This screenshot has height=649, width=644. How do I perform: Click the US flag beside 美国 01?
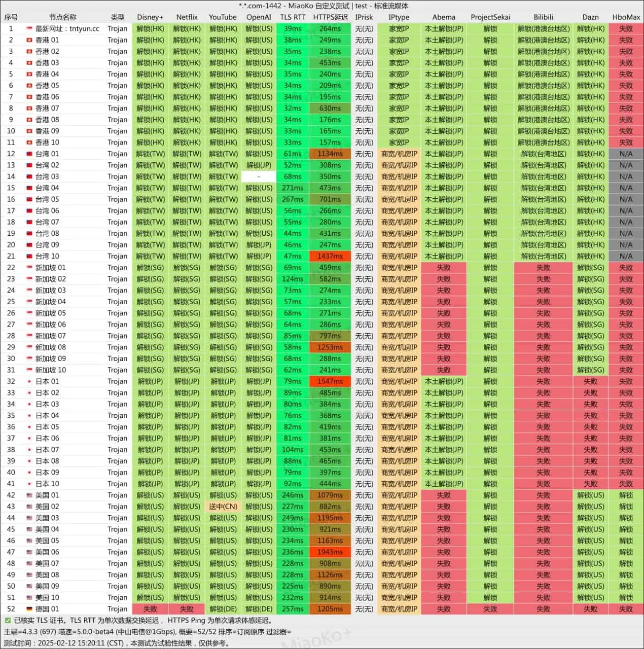29,495
